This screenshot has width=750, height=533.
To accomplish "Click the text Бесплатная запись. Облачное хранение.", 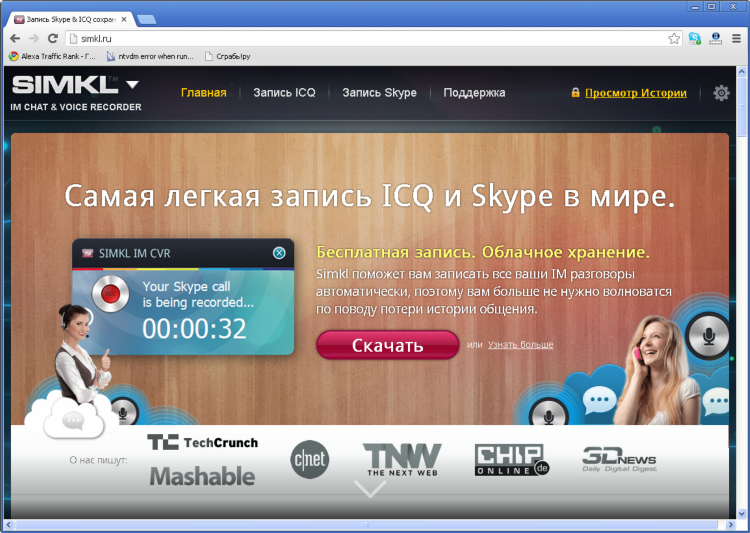I will click(x=483, y=252).
